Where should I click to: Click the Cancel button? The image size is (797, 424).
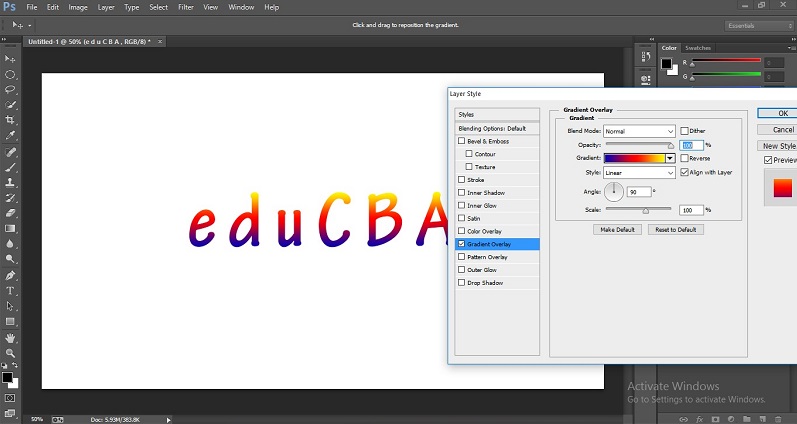[x=777, y=130]
